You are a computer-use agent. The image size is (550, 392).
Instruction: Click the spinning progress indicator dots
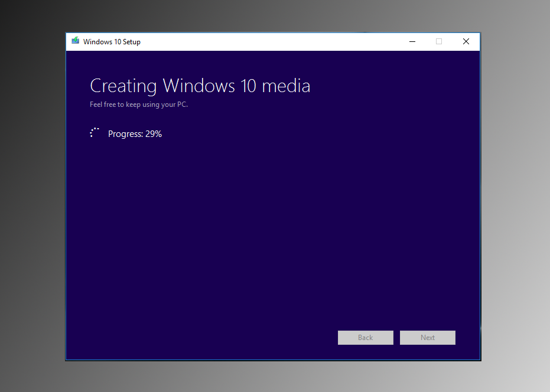[95, 133]
